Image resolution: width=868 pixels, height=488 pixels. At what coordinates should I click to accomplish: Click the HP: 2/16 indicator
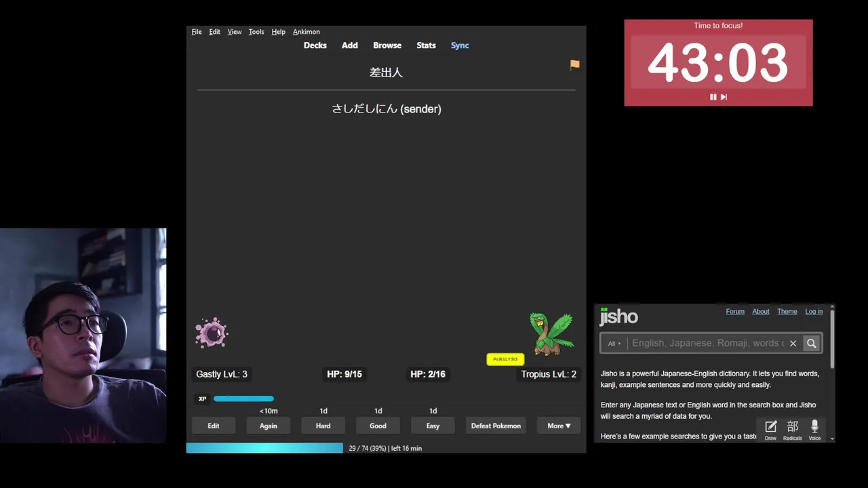[428, 374]
